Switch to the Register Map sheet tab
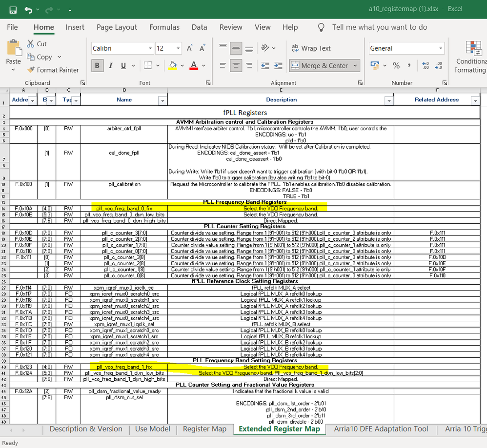 [x=204, y=429]
